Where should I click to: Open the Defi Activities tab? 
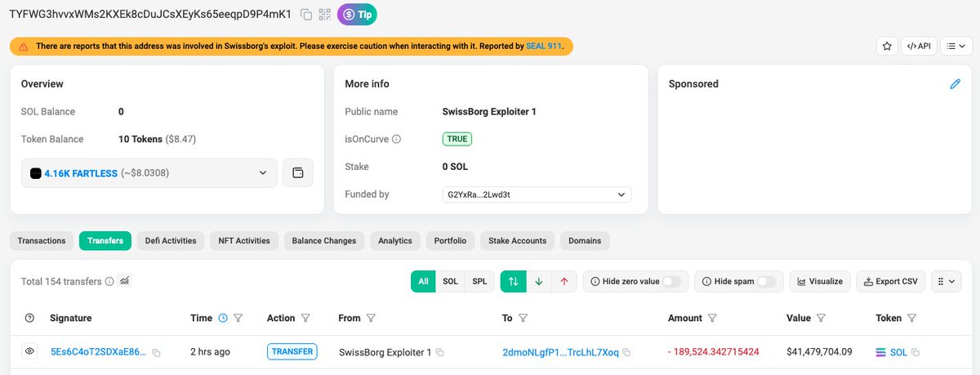171,241
